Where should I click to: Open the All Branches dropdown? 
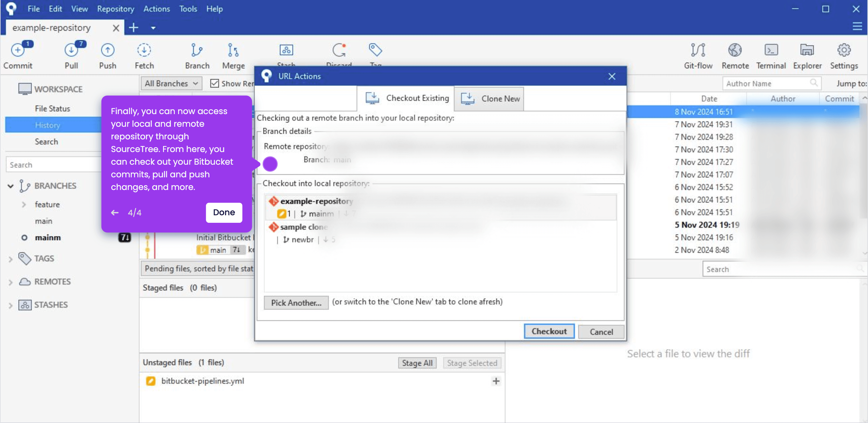171,83
